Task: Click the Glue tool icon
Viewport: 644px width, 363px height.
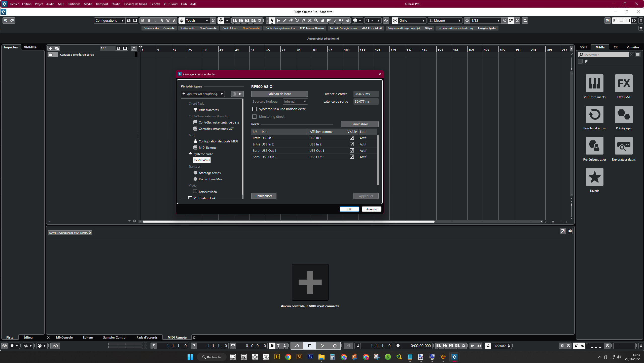Action: [303, 20]
